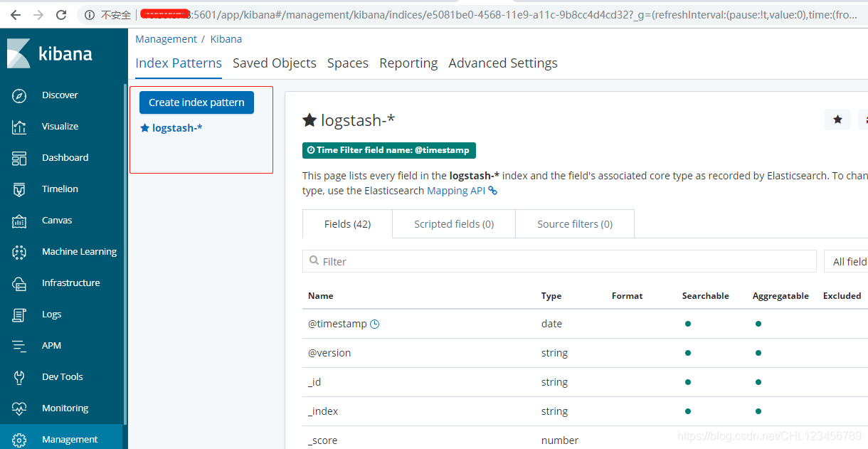Open the Logs icon in sidebar
The height and width of the screenshot is (449, 868).
(19, 315)
